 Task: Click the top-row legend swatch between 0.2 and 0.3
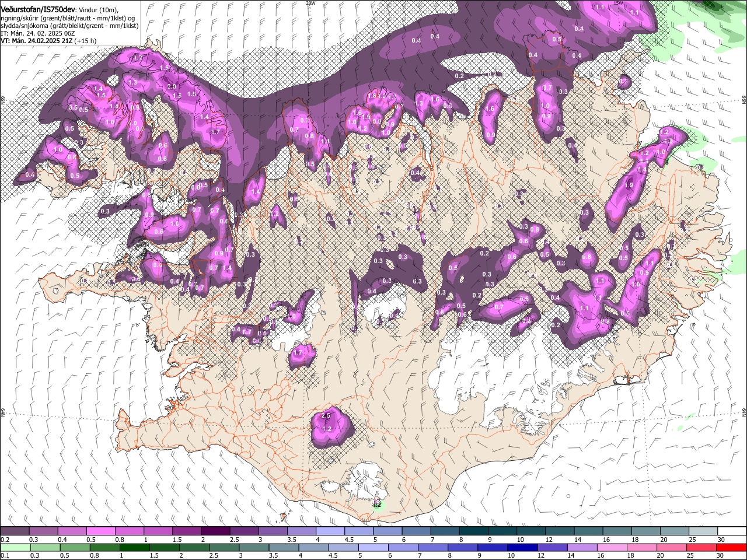tap(15, 531)
